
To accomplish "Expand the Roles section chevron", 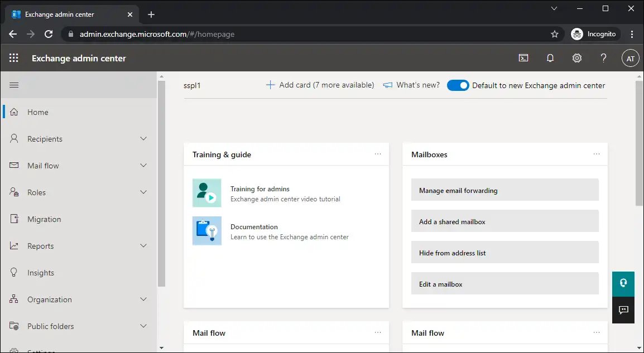I will pyautogui.click(x=143, y=192).
